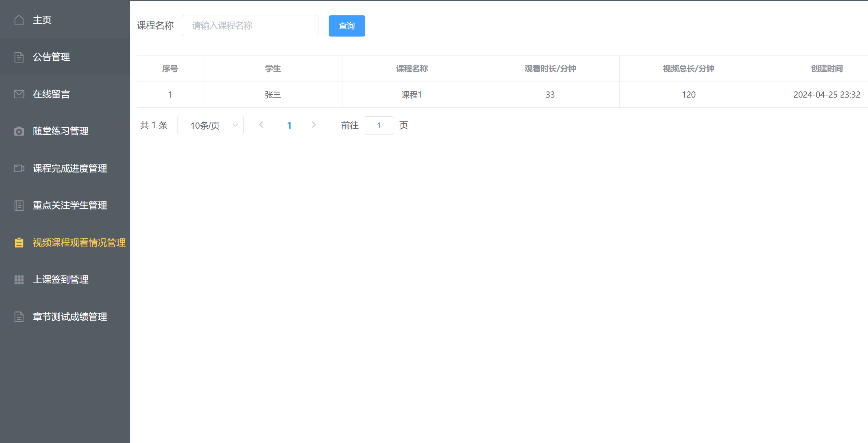The height and width of the screenshot is (443, 868).
Task: Open the 公告管理 menu item
Action: coord(51,57)
